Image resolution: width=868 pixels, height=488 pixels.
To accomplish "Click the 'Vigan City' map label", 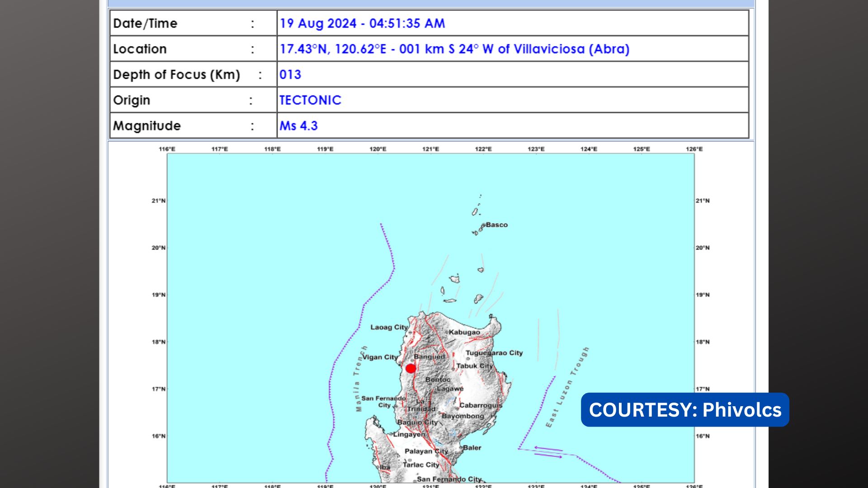I will pyautogui.click(x=380, y=357).
